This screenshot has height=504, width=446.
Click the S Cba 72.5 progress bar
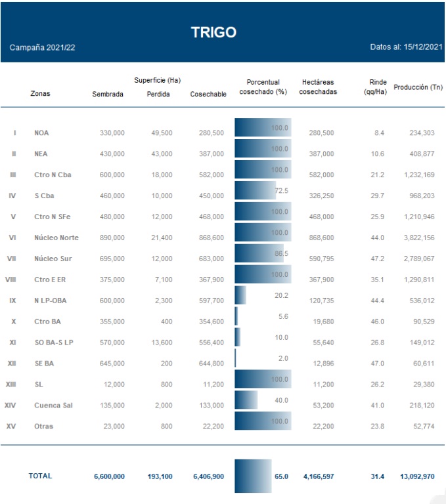coord(256,191)
